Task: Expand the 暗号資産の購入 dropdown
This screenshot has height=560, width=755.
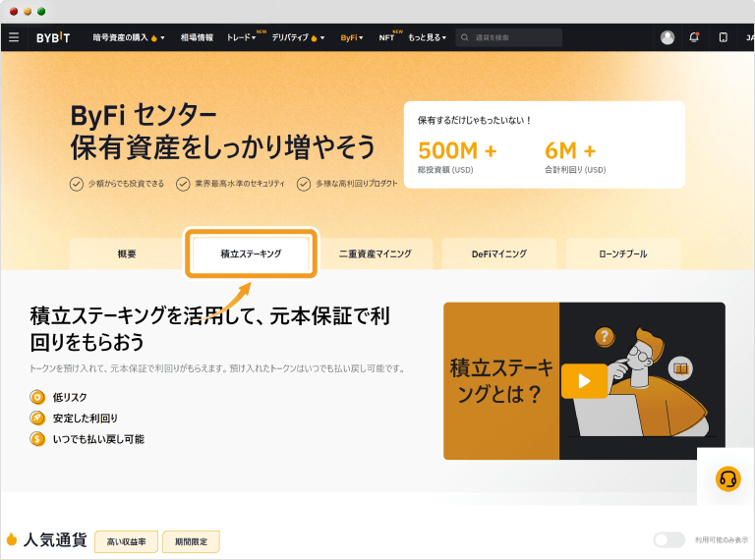Action: (x=129, y=37)
